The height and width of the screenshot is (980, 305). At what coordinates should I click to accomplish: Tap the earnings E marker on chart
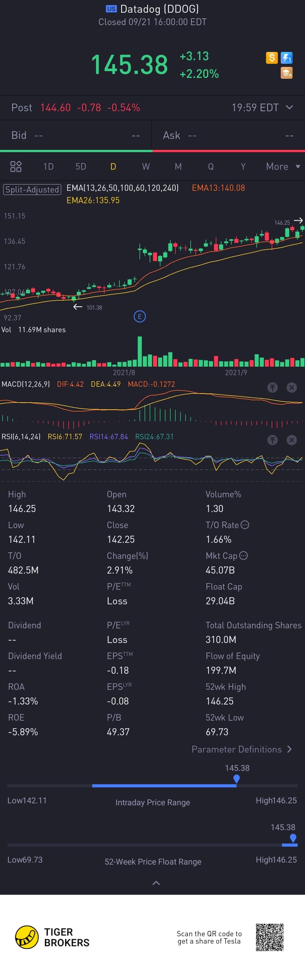pyautogui.click(x=140, y=316)
